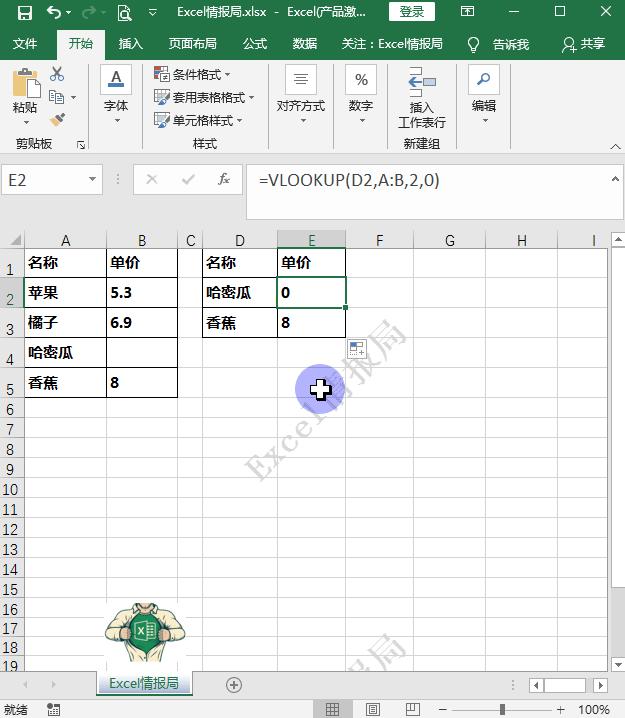Open 条件格式 conditional formatting
This screenshot has height=718, width=625.
coord(192,74)
